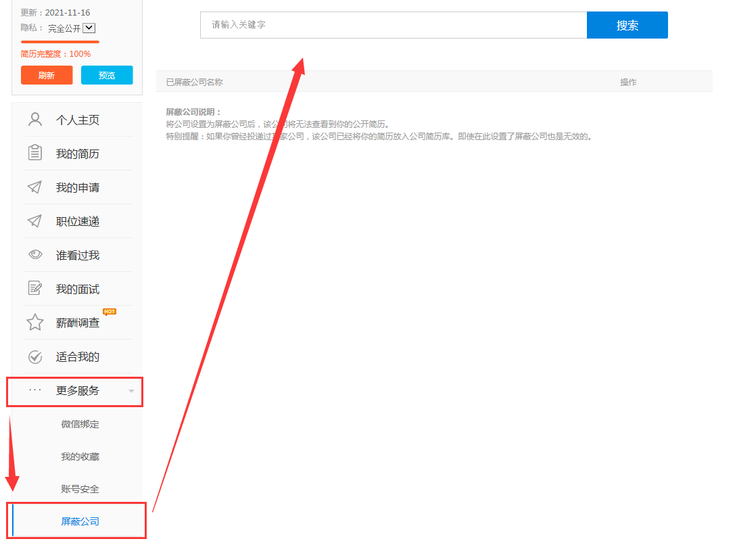Open 谁看过我 in the sidebar
This screenshot has height=560, width=737.
78,256
